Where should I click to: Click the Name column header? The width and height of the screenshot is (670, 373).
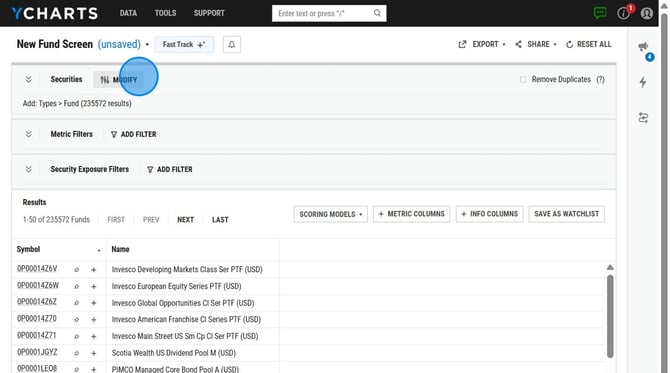120,249
